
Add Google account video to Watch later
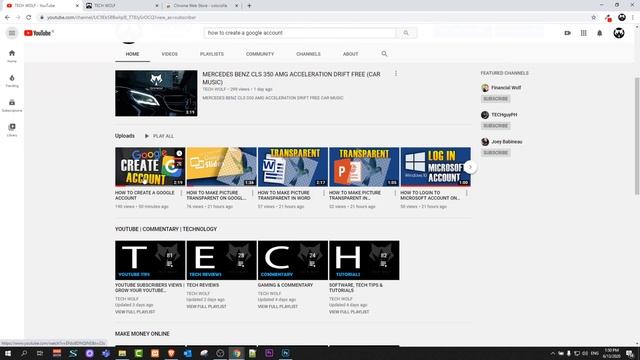click(x=179, y=153)
